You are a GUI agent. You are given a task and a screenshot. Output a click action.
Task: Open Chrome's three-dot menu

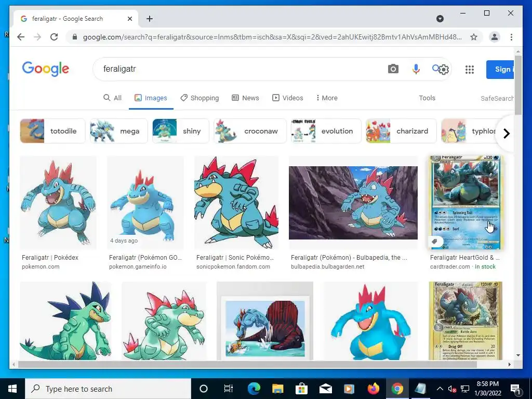511,37
